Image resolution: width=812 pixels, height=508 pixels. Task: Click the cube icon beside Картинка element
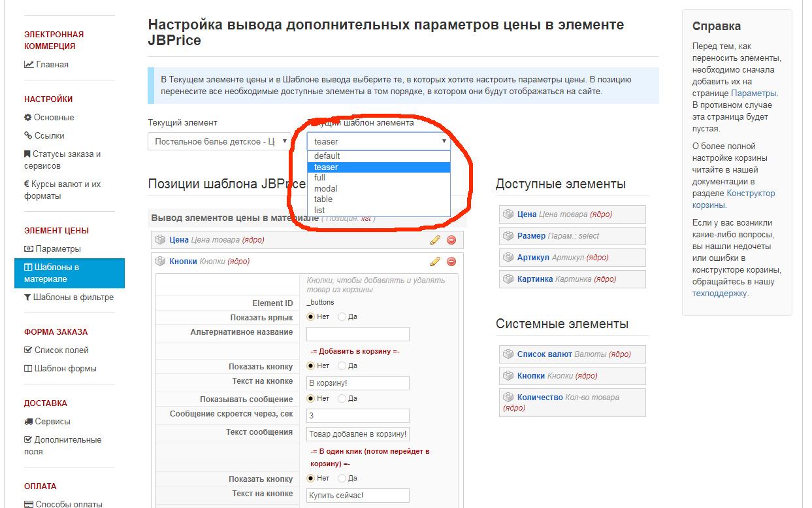[x=508, y=279]
